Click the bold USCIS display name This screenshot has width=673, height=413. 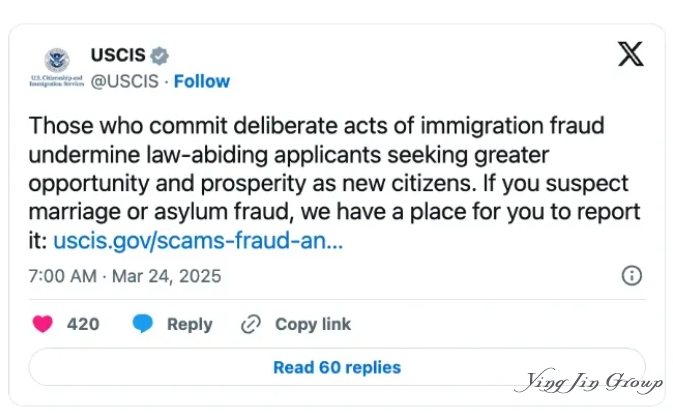[118, 55]
